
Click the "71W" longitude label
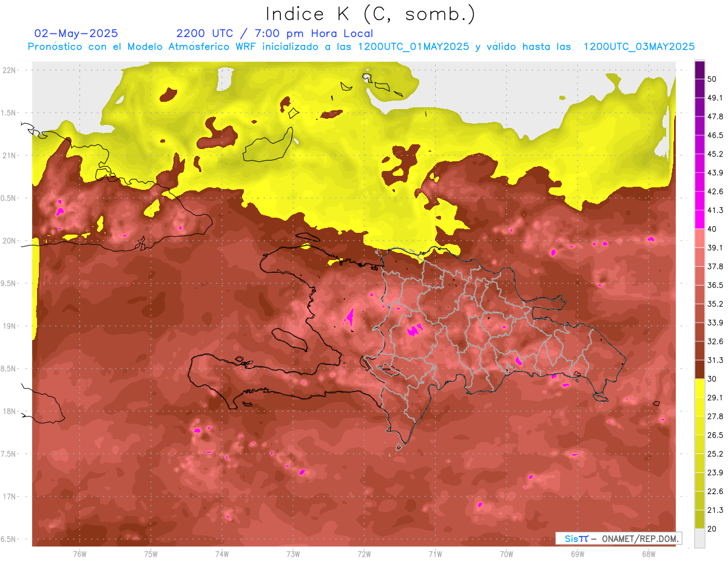pyautogui.click(x=435, y=554)
